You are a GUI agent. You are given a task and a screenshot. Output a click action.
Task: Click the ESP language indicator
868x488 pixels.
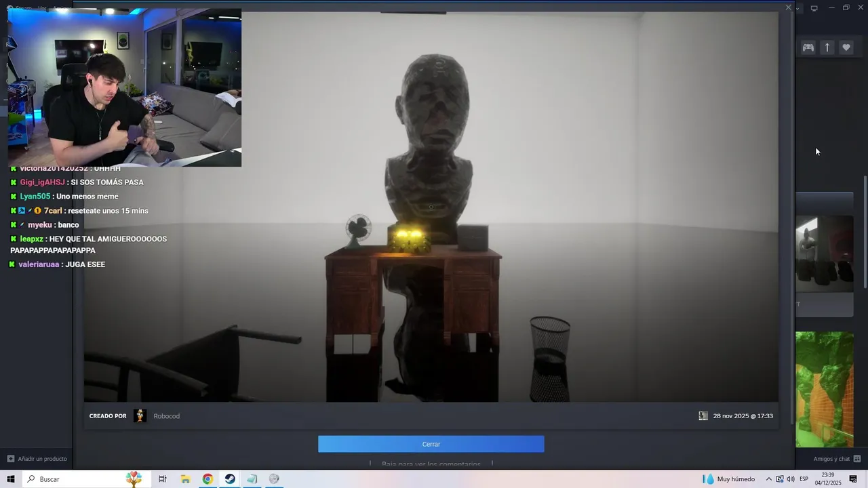(804, 479)
